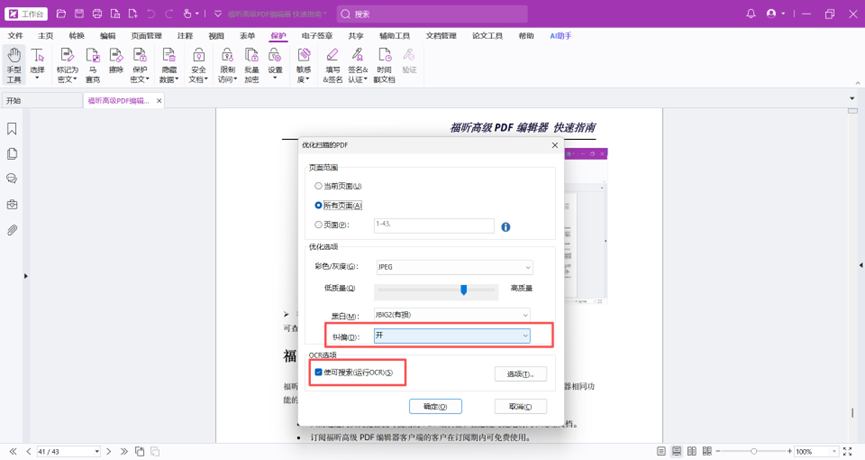
Task: Click the 确定 button in the dialog
Action: (x=435, y=407)
